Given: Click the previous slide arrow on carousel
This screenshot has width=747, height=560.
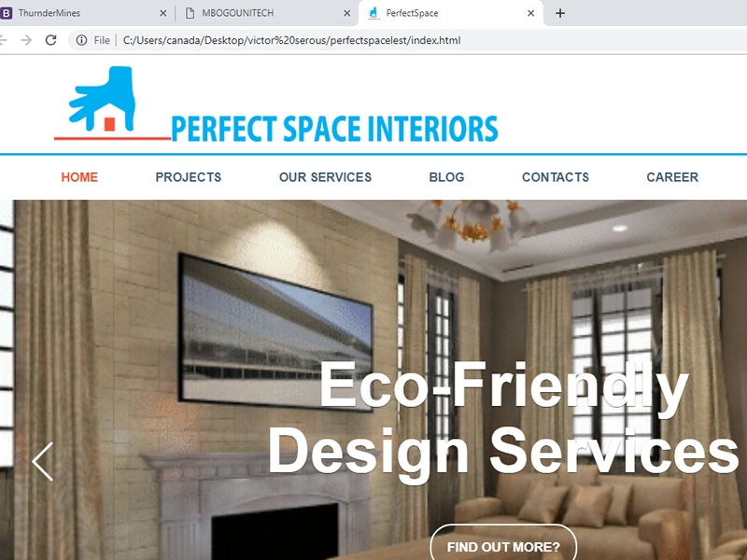Looking at the screenshot, I should pyautogui.click(x=42, y=461).
